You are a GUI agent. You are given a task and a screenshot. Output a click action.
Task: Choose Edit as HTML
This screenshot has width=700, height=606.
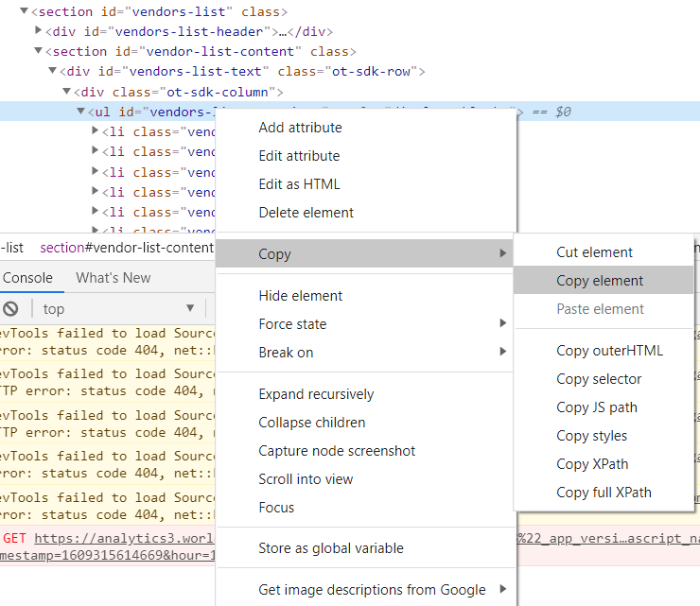coord(299,184)
